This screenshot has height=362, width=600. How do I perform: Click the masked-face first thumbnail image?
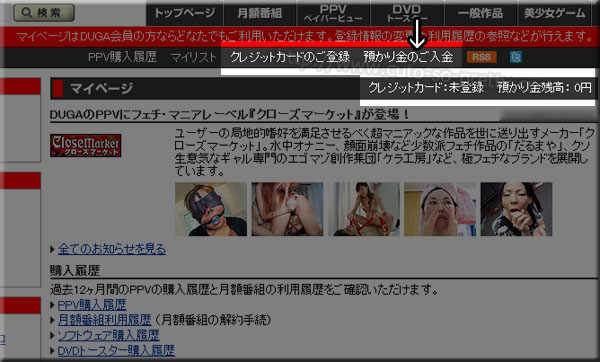tap(211, 209)
